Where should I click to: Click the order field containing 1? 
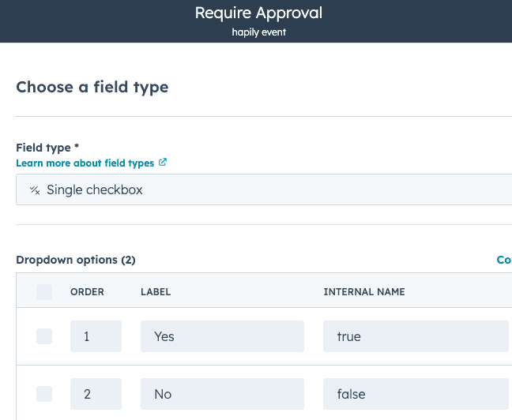(x=96, y=336)
